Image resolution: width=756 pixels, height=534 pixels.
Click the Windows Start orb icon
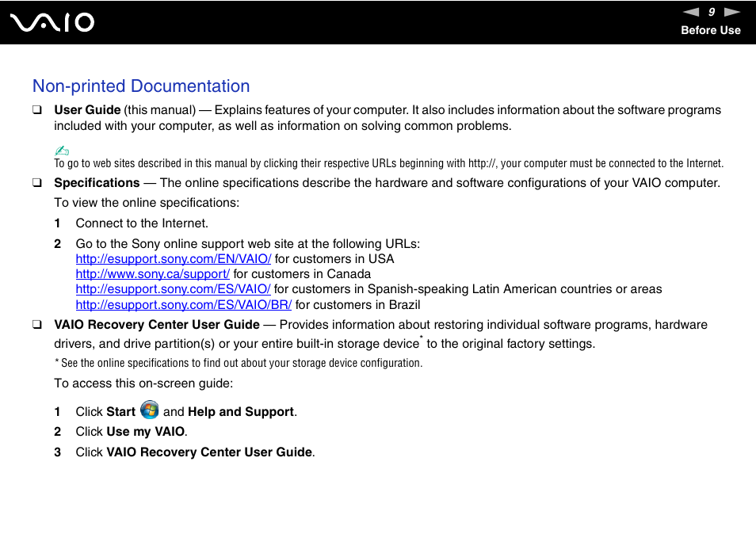150,410
